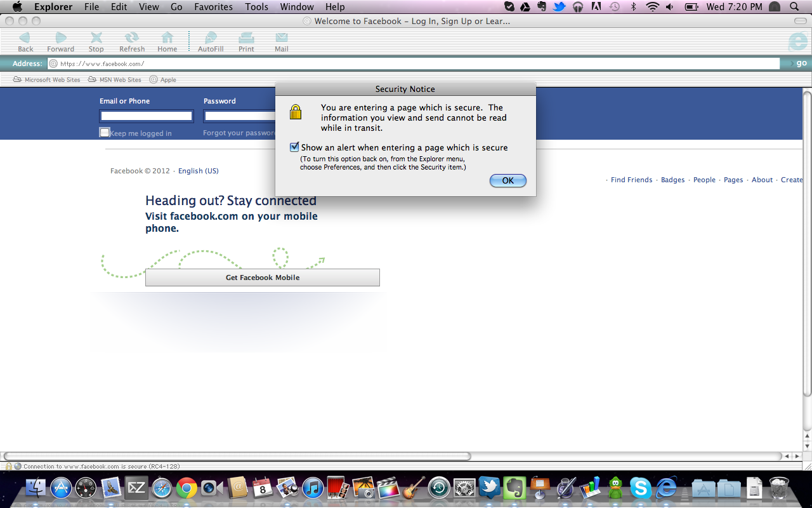Open the Edit menu
Screen dimensions: 812x508
pos(119,7)
